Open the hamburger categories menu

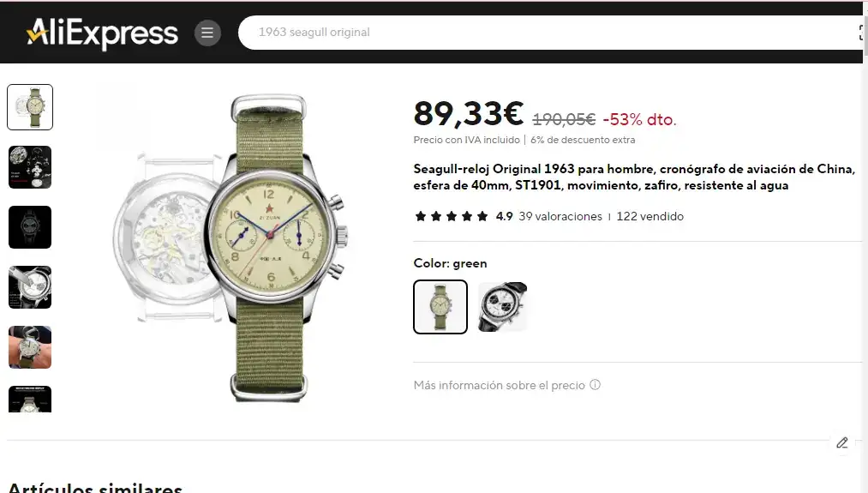[x=207, y=33]
